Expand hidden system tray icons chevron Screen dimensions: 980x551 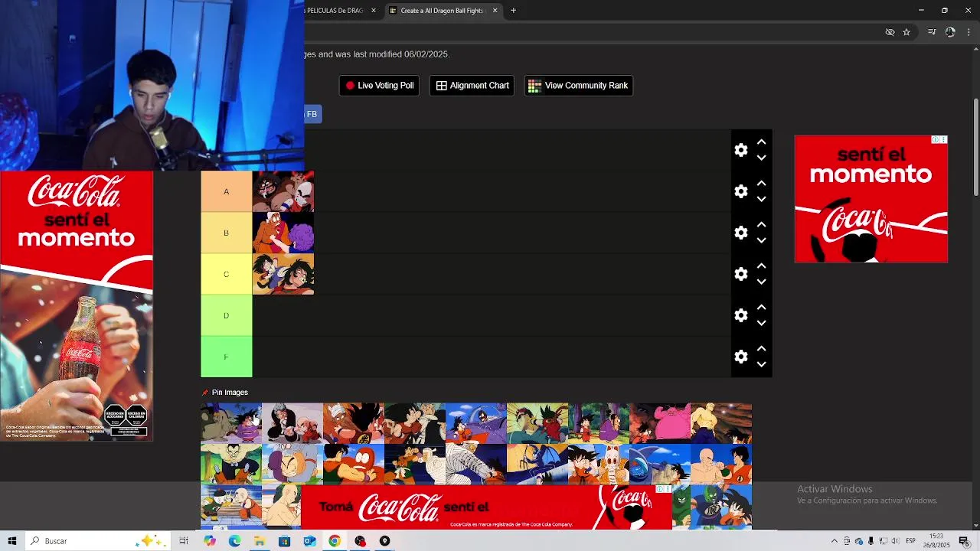[834, 541]
